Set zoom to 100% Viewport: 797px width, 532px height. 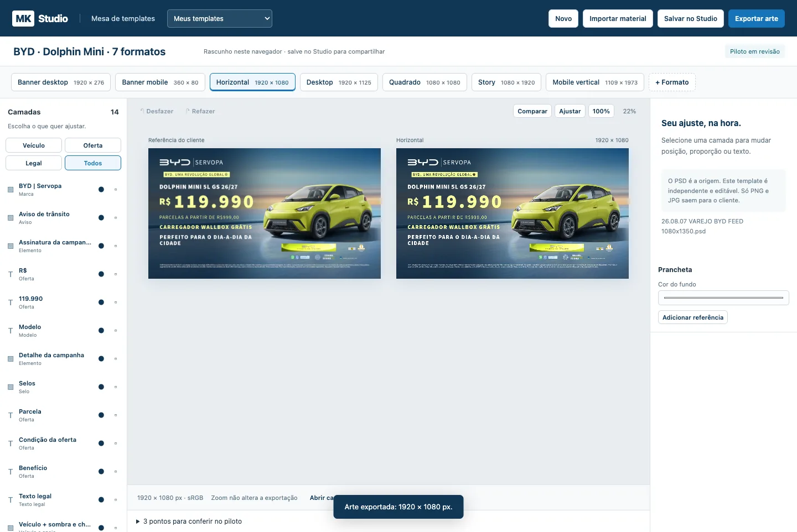tap(601, 111)
